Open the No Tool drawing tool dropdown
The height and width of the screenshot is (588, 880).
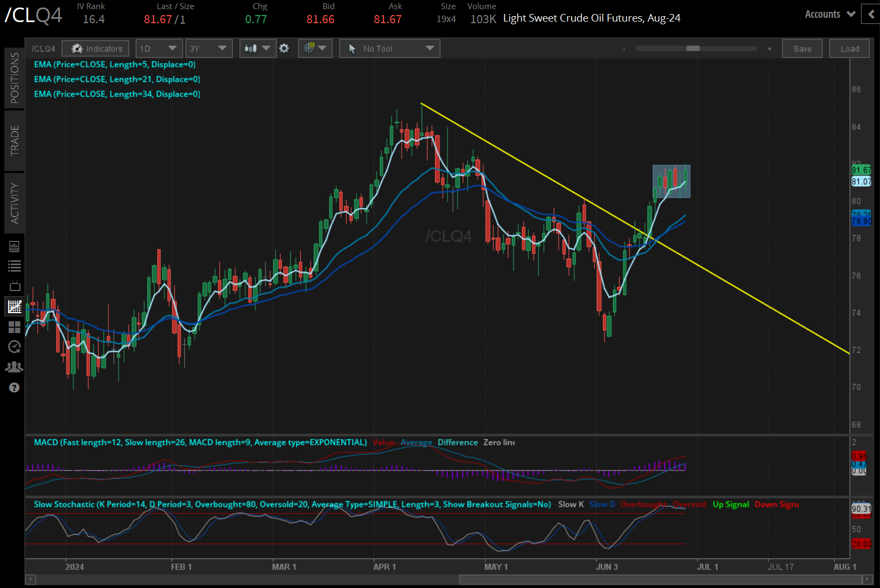pos(389,48)
